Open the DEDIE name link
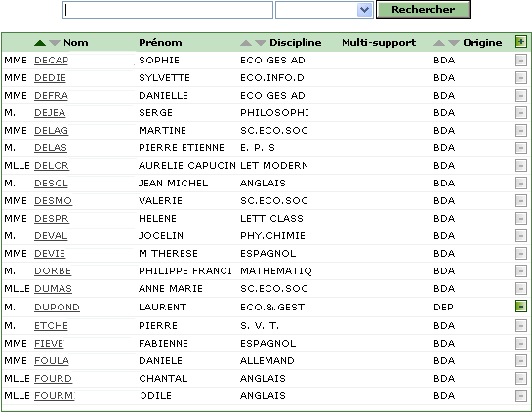 [50, 78]
